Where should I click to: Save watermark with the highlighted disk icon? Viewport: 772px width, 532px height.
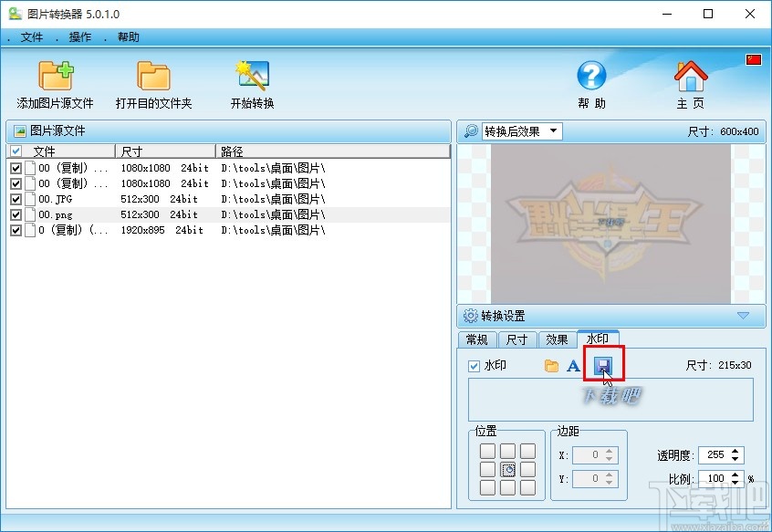[602, 365]
